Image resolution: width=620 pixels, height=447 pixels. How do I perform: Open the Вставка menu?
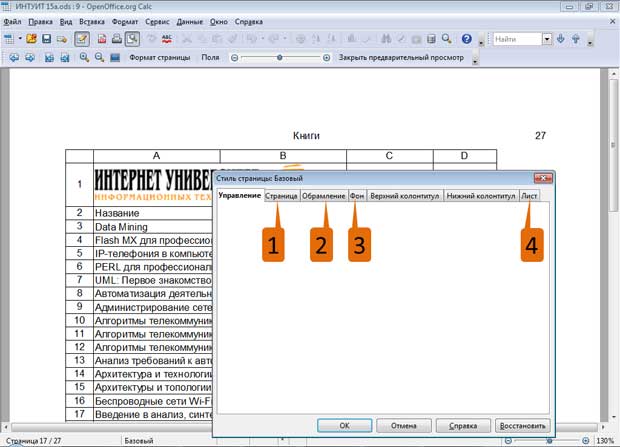[92, 22]
